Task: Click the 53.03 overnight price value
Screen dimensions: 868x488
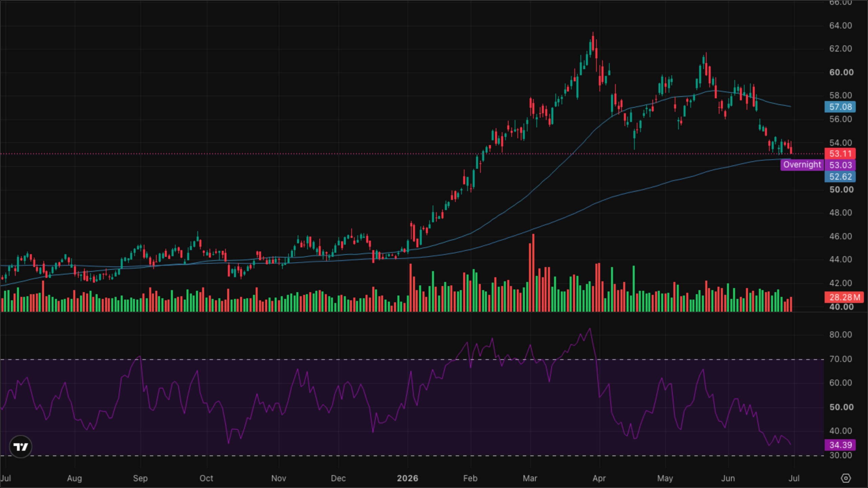Action: coord(840,165)
